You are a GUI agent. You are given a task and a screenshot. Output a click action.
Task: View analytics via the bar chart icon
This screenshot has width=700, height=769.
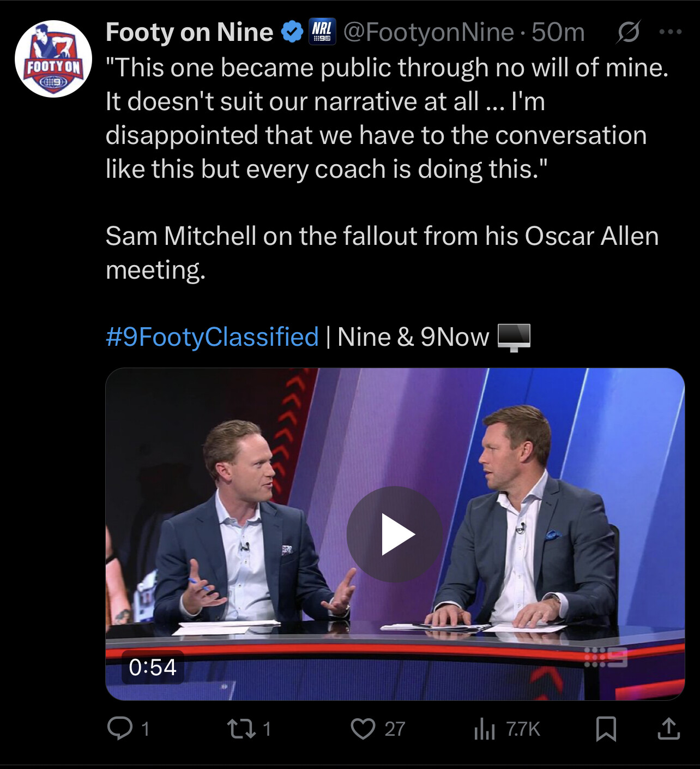click(x=484, y=729)
